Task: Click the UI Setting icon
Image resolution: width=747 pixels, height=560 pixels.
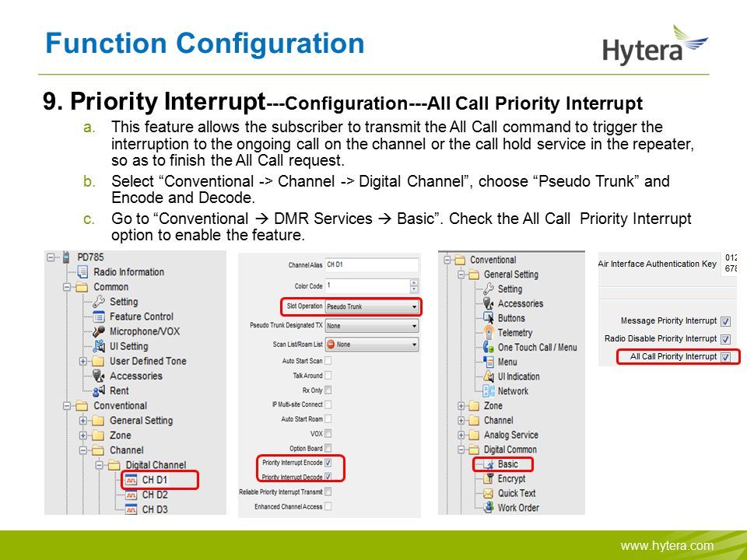Action: tap(99, 346)
